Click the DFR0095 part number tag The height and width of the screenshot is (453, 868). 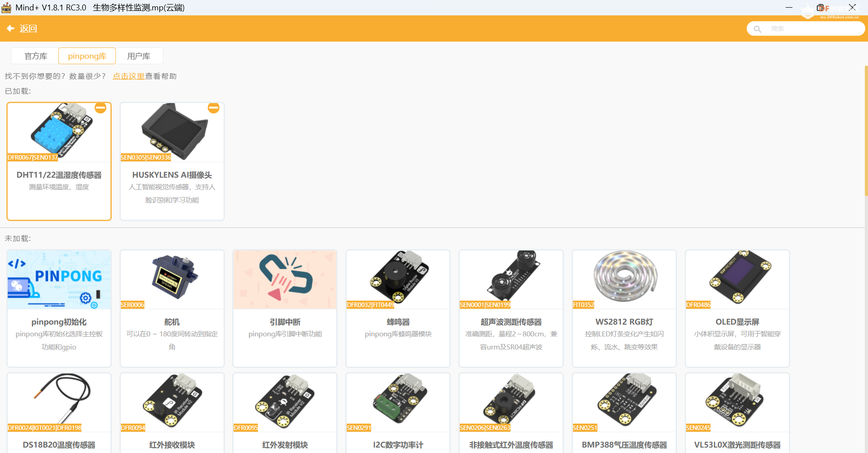(x=246, y=428)
